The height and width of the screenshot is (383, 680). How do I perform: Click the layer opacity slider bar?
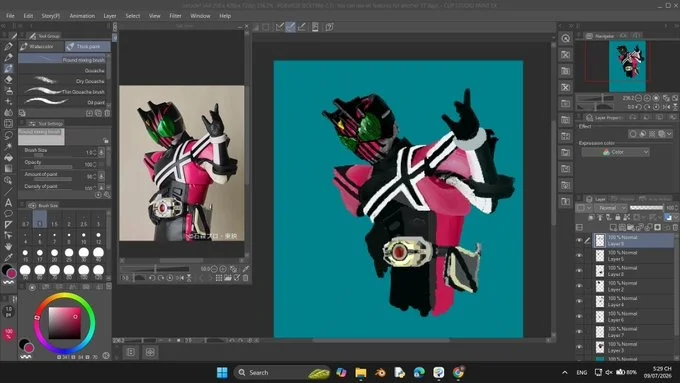coord(646,208)
